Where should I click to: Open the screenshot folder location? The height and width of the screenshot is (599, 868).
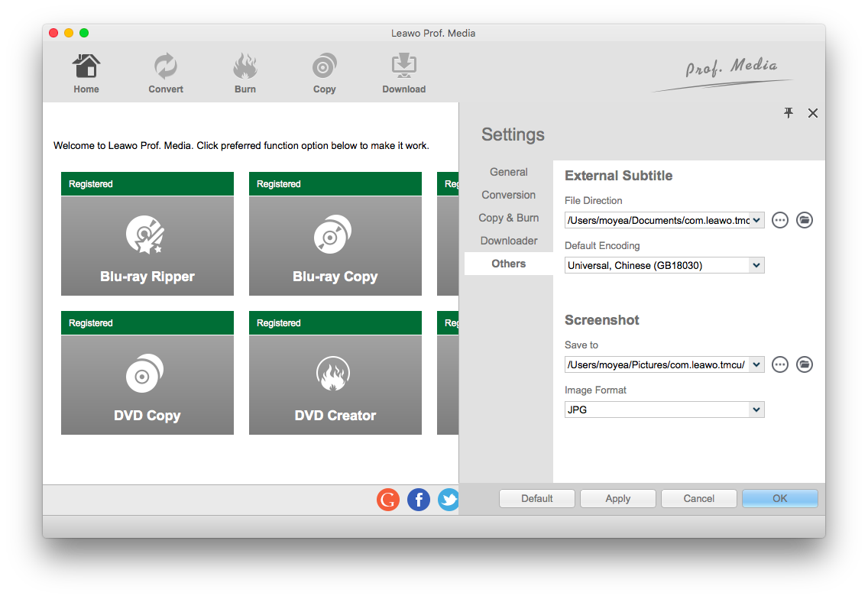(804, 364)
